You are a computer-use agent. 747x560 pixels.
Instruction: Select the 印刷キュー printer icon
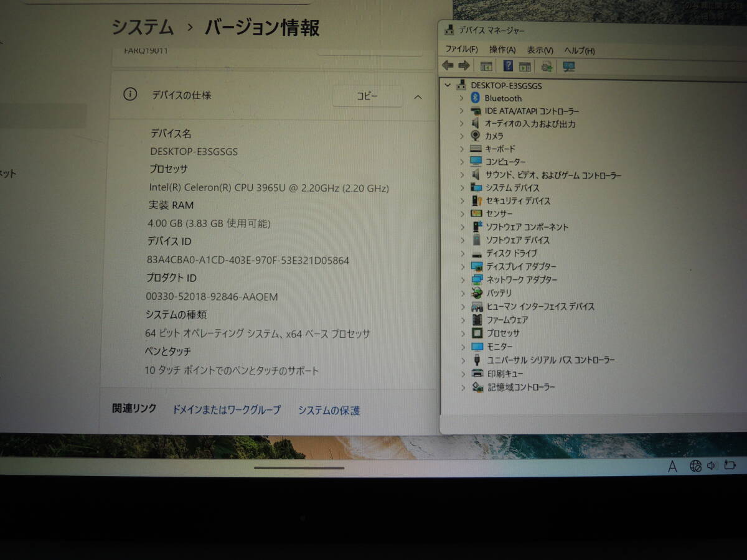[x=477, y=373]
